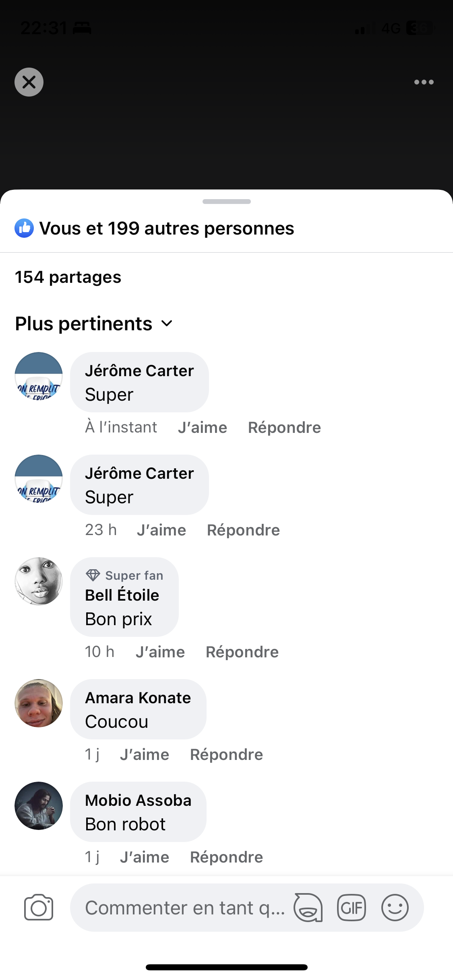Tap the camera icon to attach photo

[39, 907]
